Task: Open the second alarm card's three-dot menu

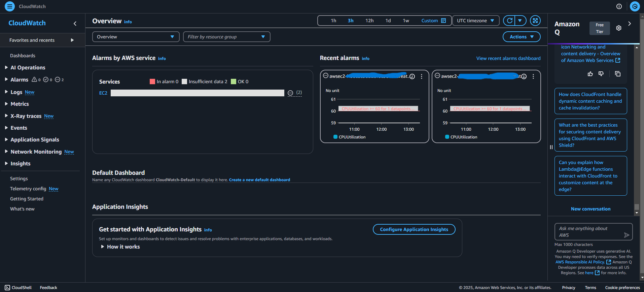Action: [x=533, y=76]
